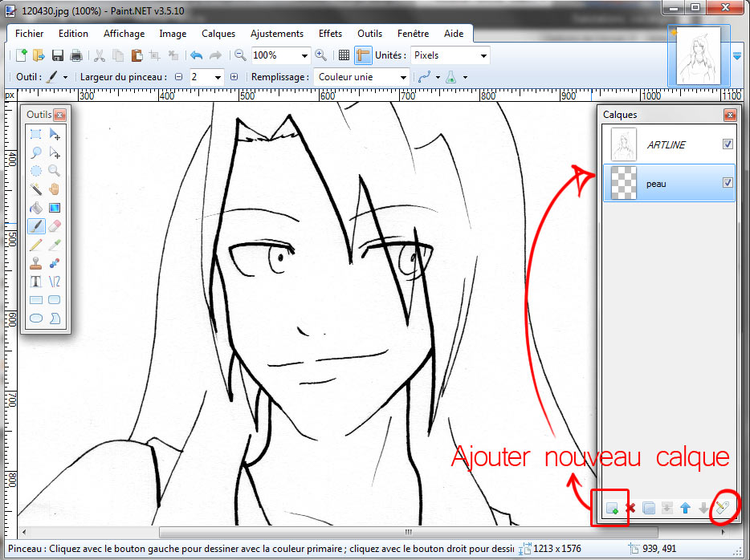The width and height of the screenshot is (750, 560).
Task: Click the Deselect toolbar icon
Action: coord(173,55)
